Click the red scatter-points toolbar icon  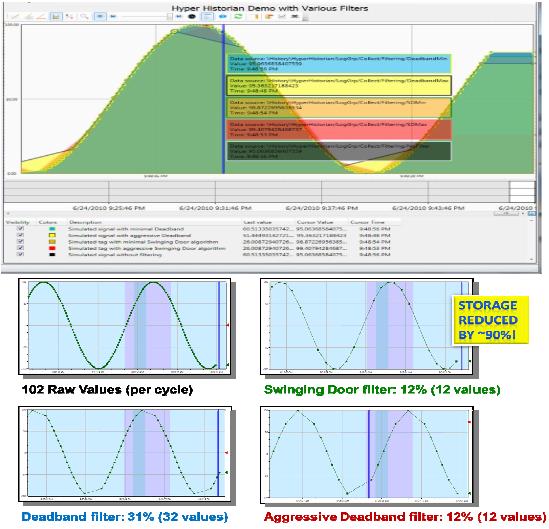click(x=70, y=16)
